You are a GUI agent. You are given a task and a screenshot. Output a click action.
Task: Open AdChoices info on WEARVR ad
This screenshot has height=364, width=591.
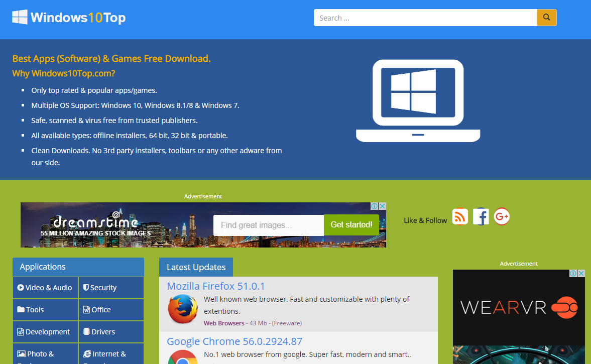point(573,273)
